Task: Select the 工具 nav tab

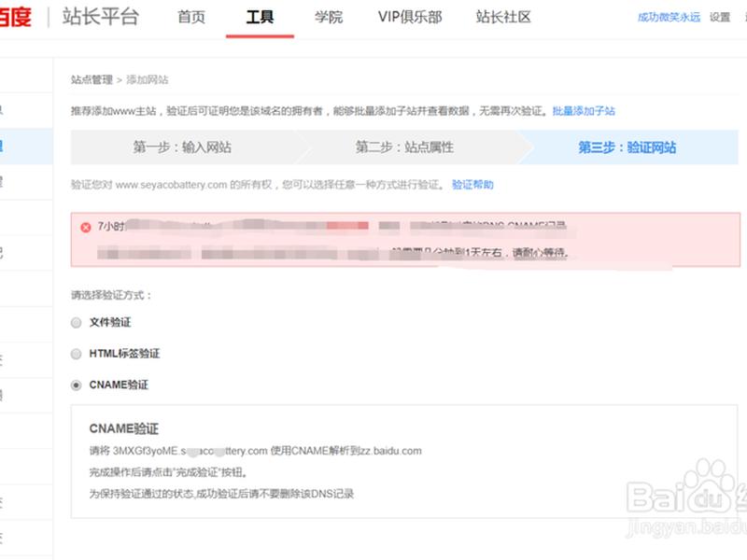Action: pyautogui.click(x=260, y=17)
